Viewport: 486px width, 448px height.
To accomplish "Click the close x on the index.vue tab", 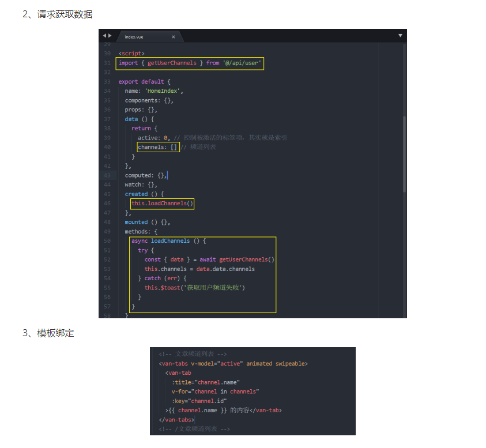I will pyautogui.click(x=174, y=36).
